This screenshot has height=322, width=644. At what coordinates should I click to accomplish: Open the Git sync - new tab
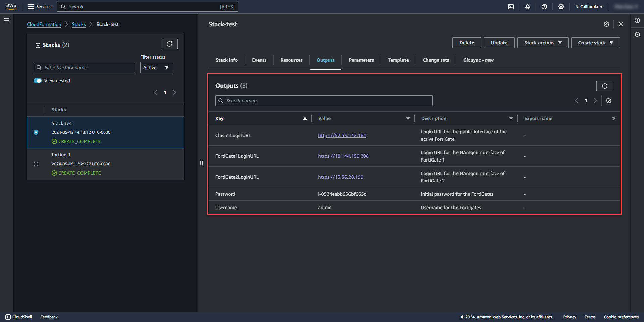[x=478, y=60]
